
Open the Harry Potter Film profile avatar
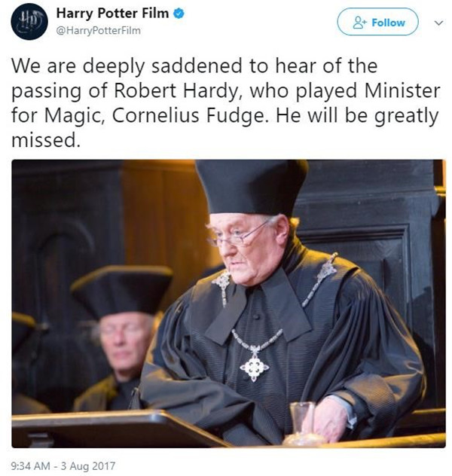(29, 22)
